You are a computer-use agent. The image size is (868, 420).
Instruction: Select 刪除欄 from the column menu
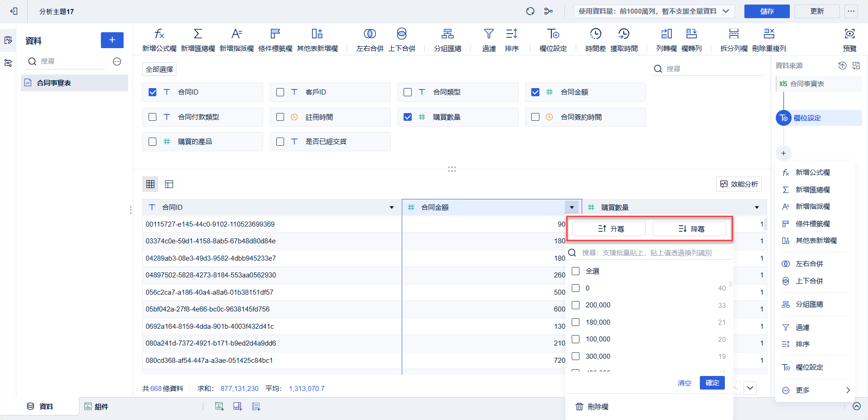598,406
